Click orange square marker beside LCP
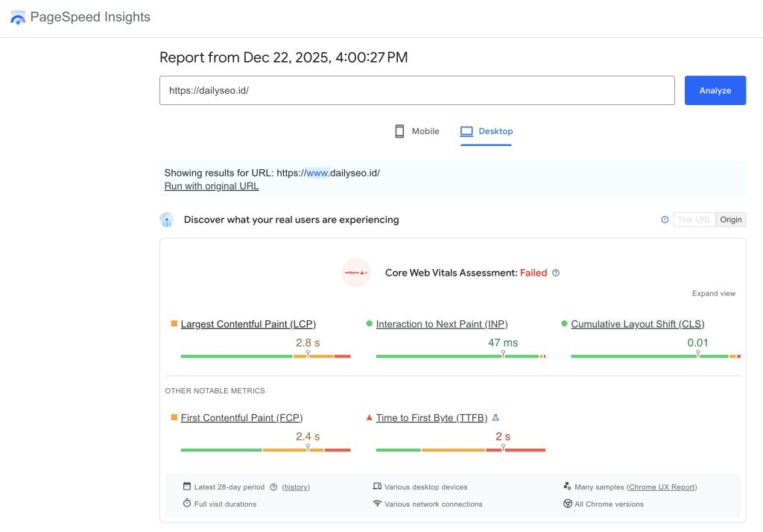The image size is (763, 532). (174, 323)
